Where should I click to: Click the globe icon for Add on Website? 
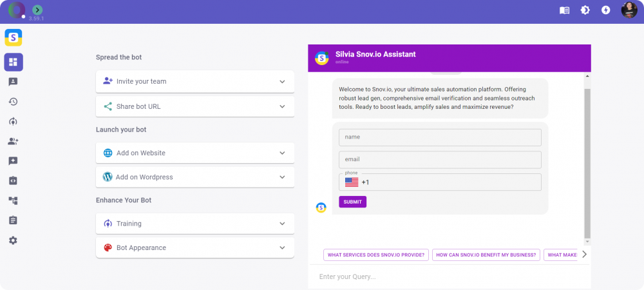(x=108, y=153)
